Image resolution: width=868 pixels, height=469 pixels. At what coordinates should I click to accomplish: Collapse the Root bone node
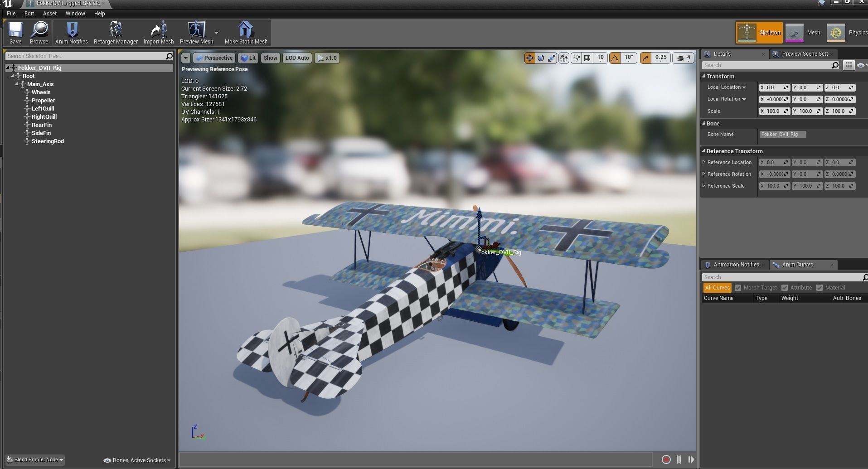[12, 76]
